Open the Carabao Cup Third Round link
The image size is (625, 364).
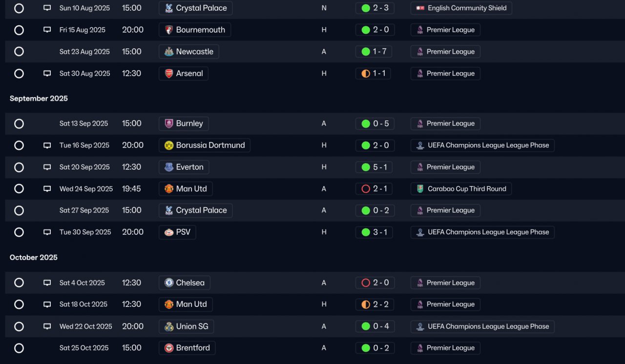pyautogui.click(x=461, y=189)
